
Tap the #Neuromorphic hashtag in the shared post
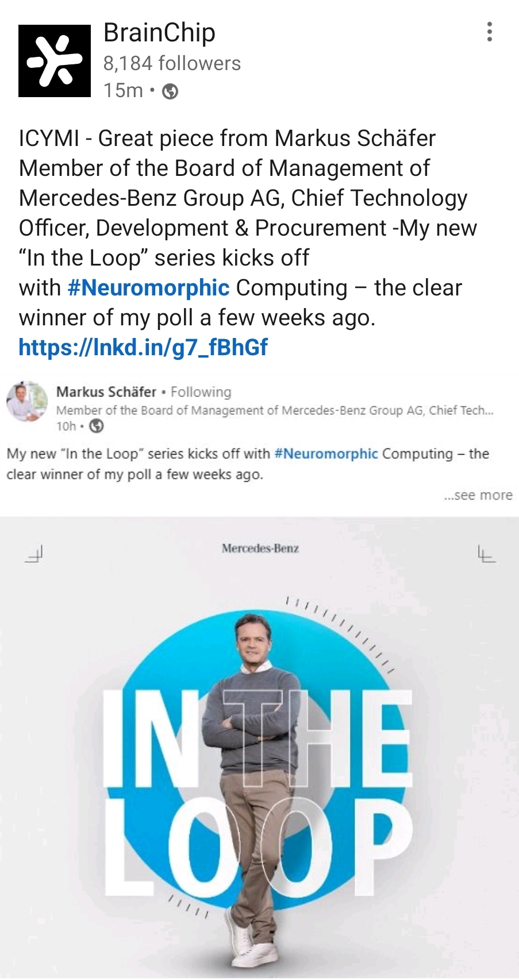326,454
